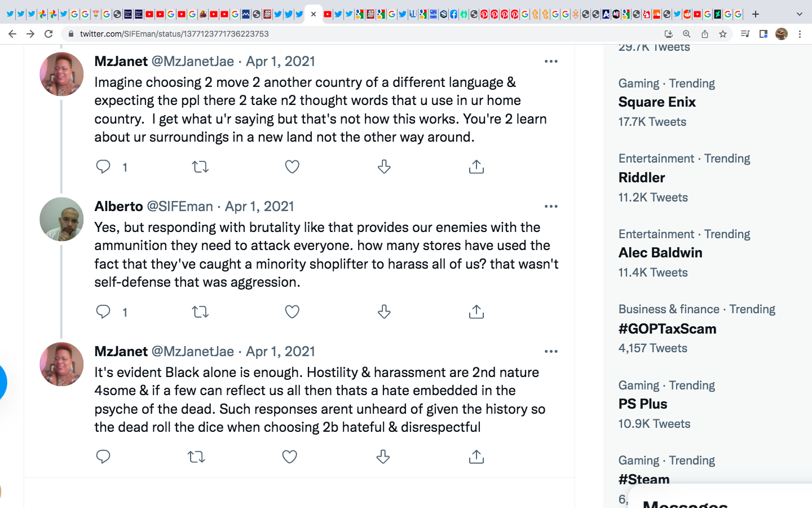
Task: Like Alberto's tweet about brutality
Action: pos(292,312)
